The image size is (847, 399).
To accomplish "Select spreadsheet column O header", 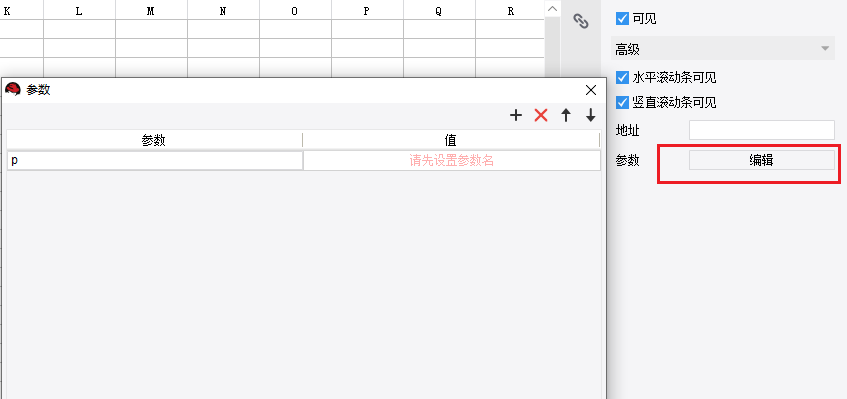I will (295, 11).
